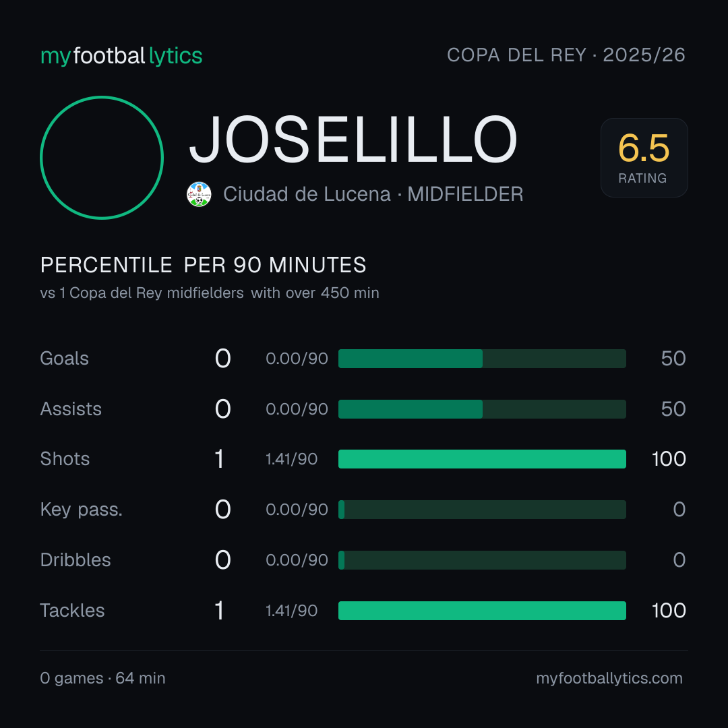
Task: Open the myfootballytics logo
Action: pyautogui.click(x=121, y=56)
